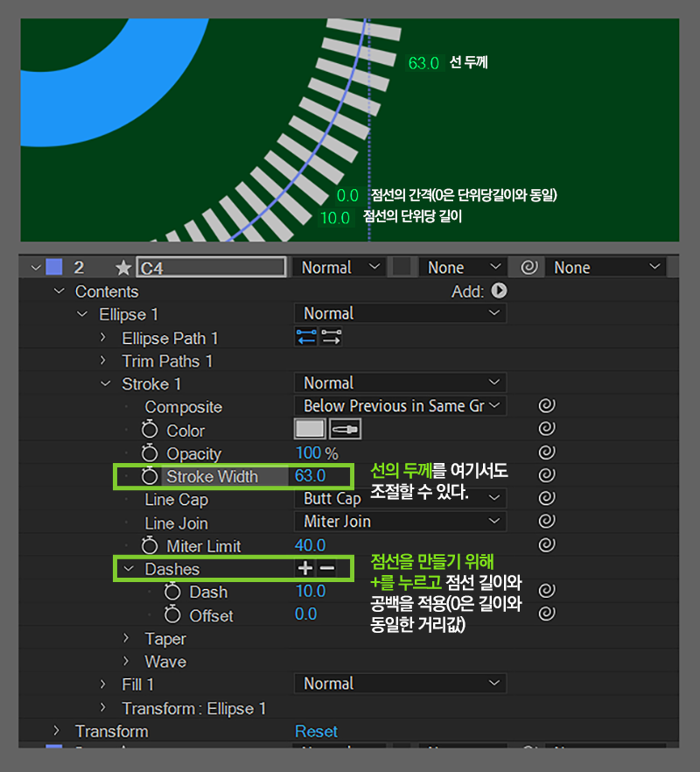Open the track matte None dropdown
Viewport: 700px width, 772px height.
463,267
